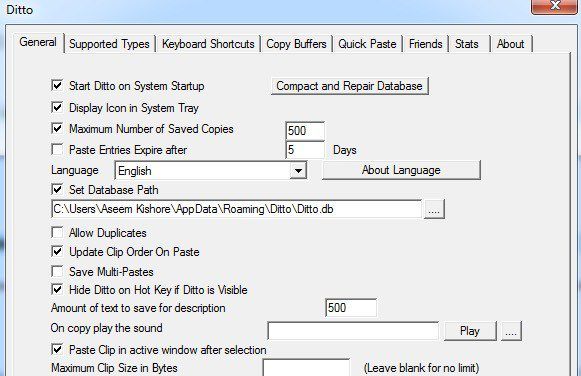
Task: Close the Ditto options window
Action: (x=554, y=6)
